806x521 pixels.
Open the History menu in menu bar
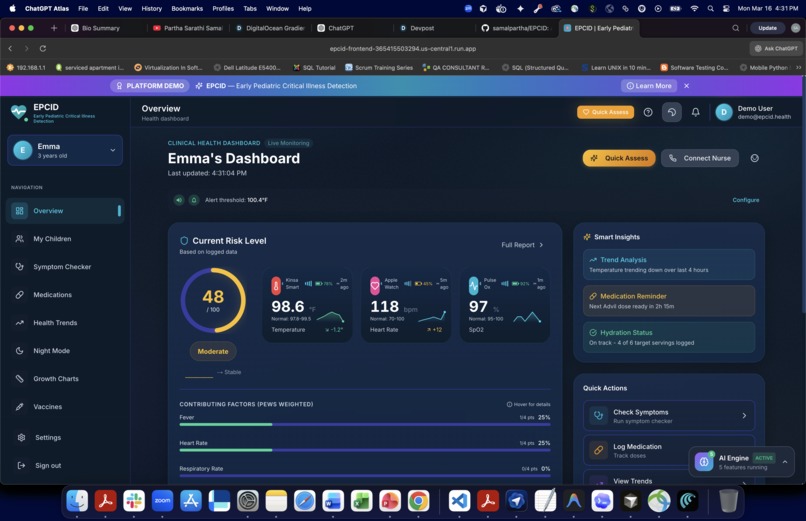coord(152,8)
